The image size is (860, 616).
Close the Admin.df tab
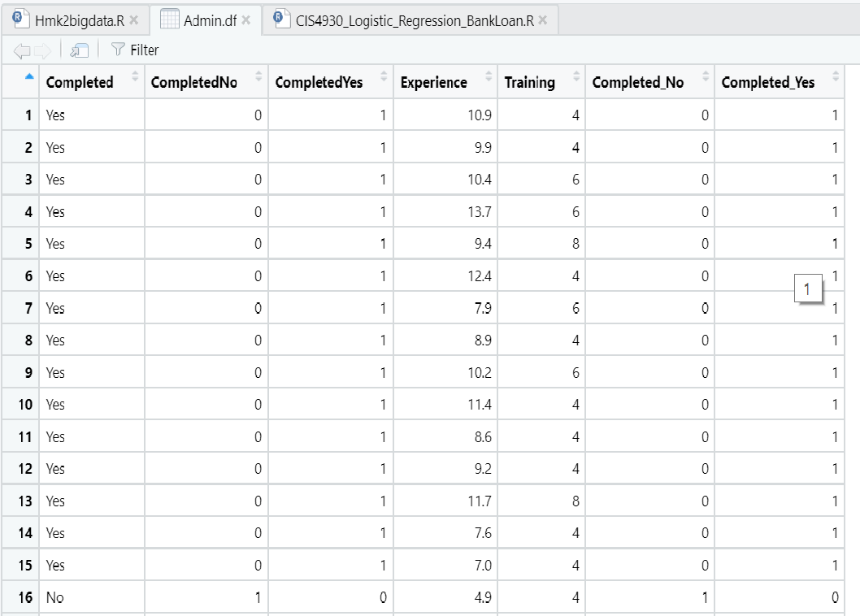click(245, 20)
